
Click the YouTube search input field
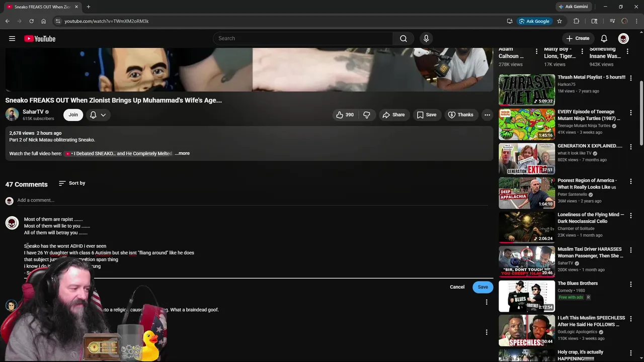(303, 39)
